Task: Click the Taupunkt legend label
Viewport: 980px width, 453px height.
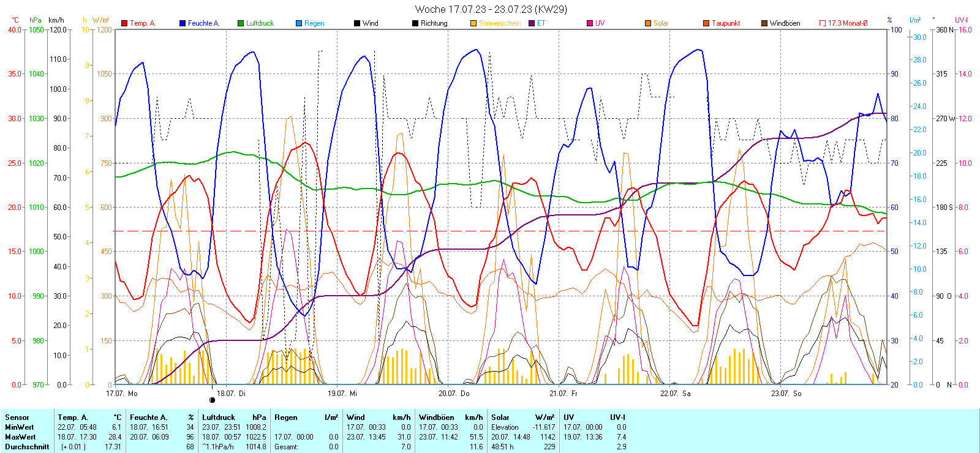Action: point(726,24)
